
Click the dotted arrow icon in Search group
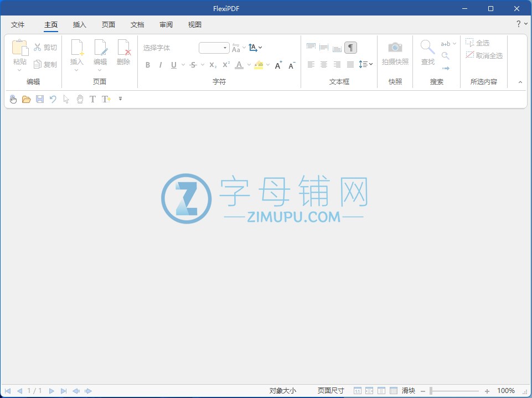(446, 68)
